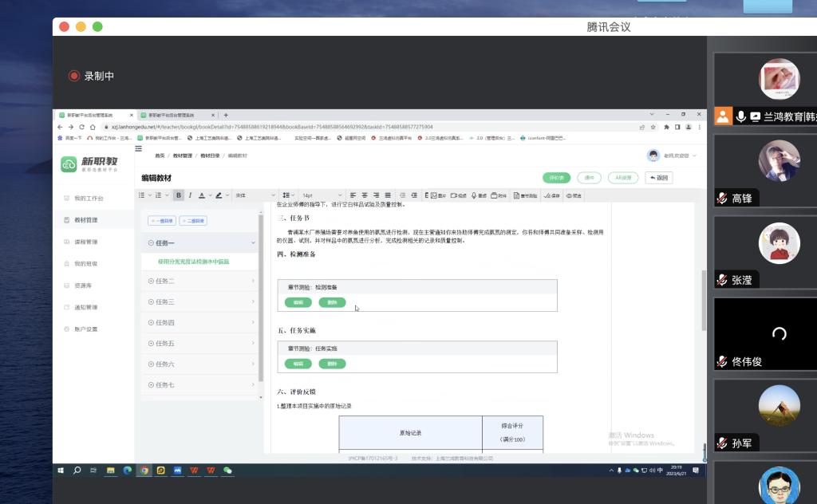Open 我的班级 in sidebar
This screenshot has height=504, width=817.
point(86,263)
